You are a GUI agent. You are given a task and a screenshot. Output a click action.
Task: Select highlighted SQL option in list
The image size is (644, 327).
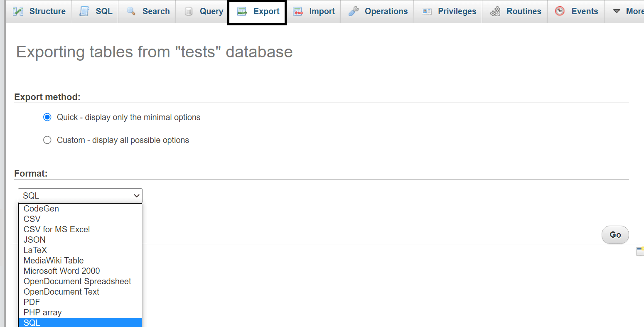click(x=80, y=322)
